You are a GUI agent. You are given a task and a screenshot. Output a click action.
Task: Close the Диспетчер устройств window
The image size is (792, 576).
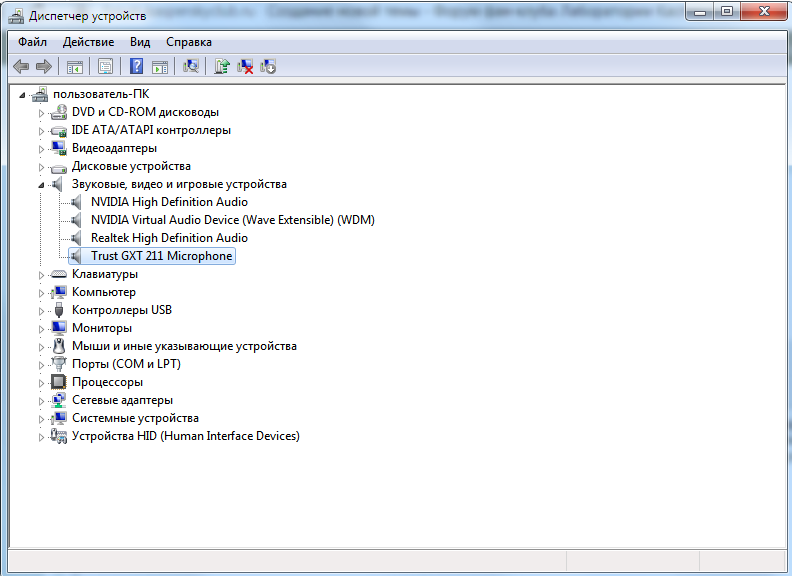(764, 12)
